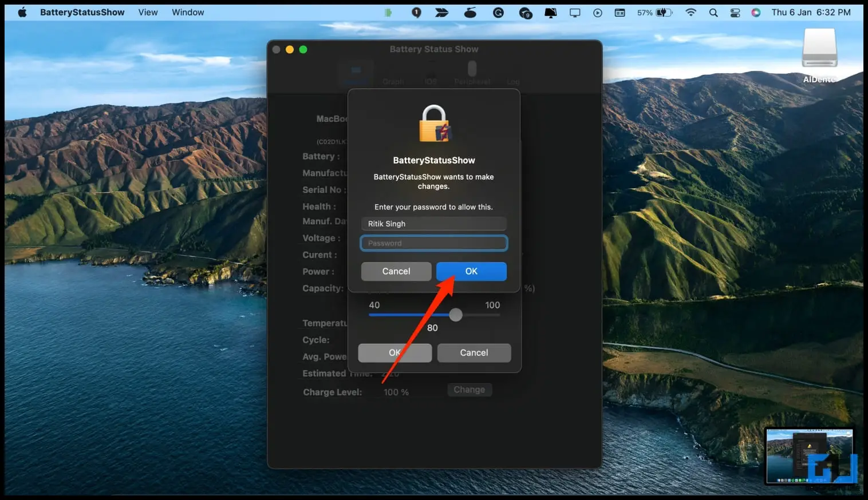Viewport: 868px width, 500px height.
Task: Open the View menu
Action: tap(148, 12)
